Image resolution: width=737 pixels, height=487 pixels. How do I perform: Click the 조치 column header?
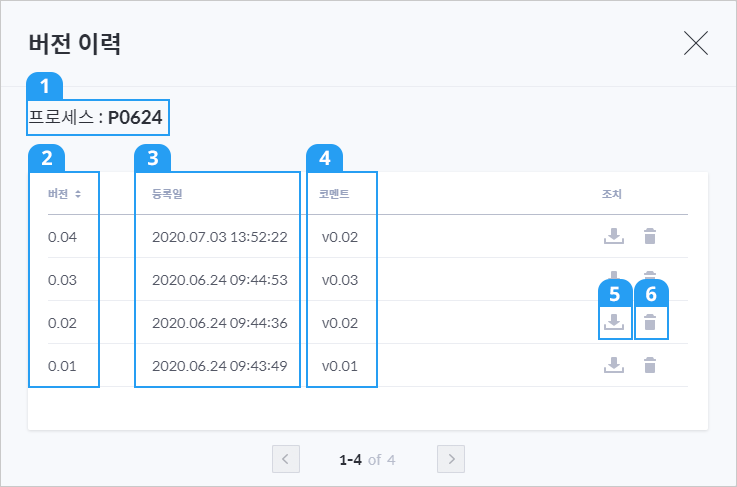pyautogui.click(x=612, y=194)
